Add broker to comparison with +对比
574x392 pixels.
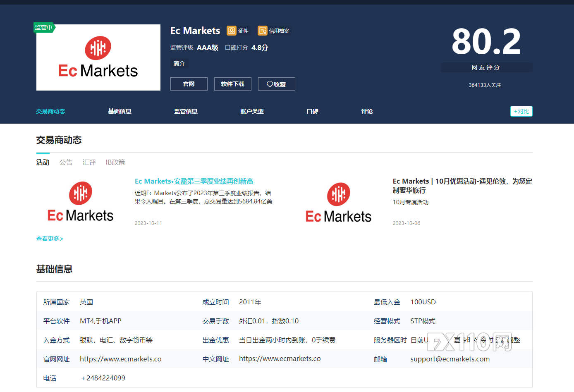tap(521, 111)
